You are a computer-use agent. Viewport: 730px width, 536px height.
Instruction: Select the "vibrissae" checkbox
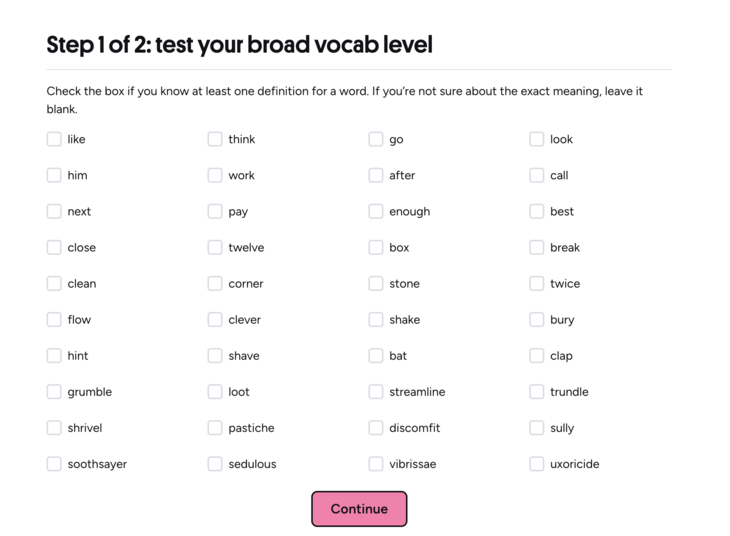[376, 463]
